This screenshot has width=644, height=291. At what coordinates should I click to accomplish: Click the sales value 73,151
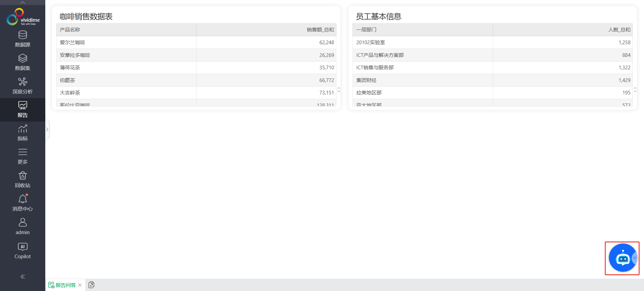[x=327, y=93]
